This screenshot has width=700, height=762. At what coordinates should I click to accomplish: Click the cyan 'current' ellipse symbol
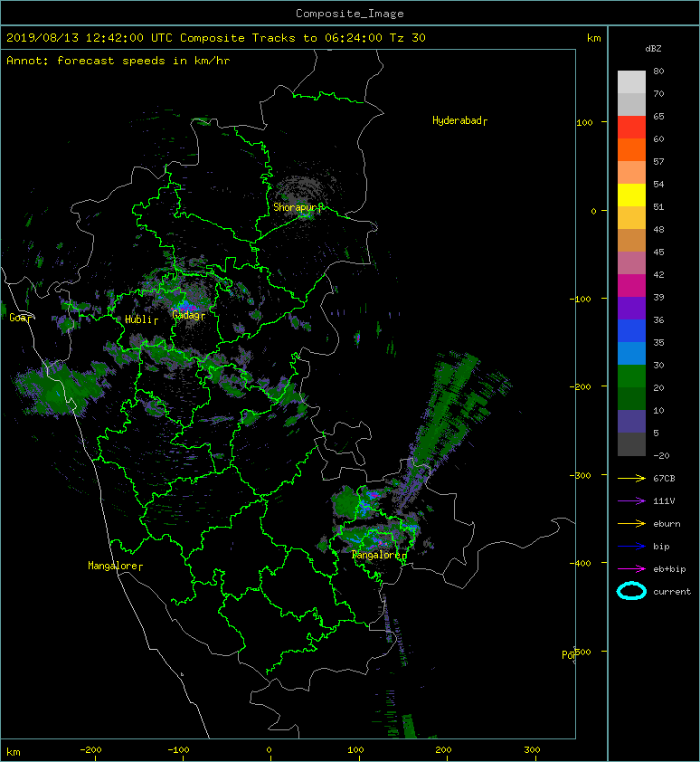point(631,591)
